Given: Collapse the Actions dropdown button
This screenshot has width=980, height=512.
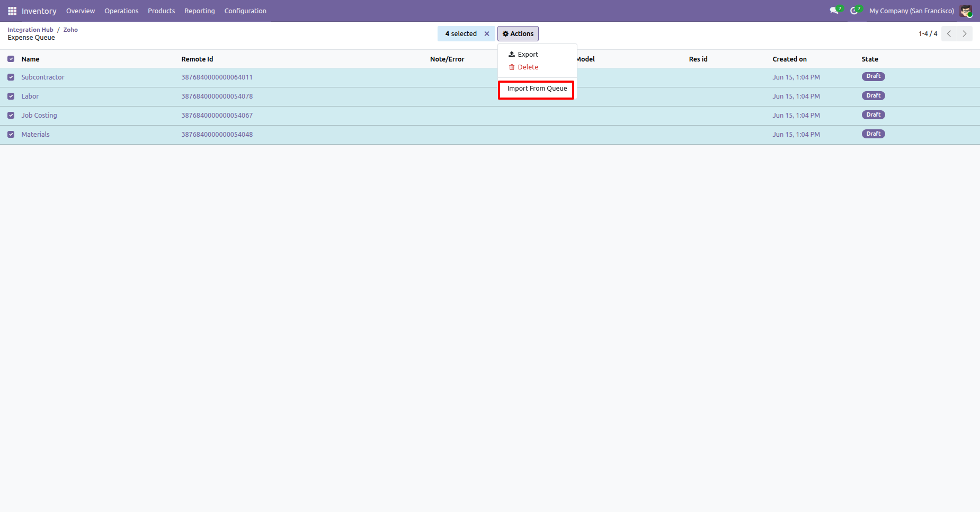Looking at the screenshot, I should click(x=518, y=34).
